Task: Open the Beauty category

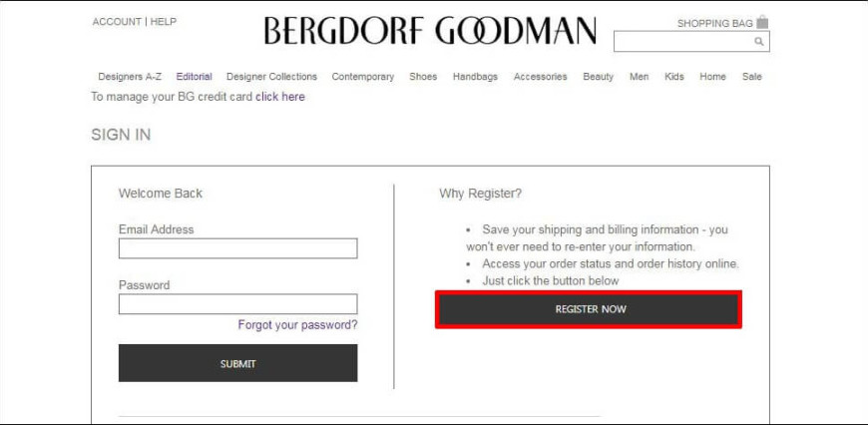Action: click(x=598, y=77)
